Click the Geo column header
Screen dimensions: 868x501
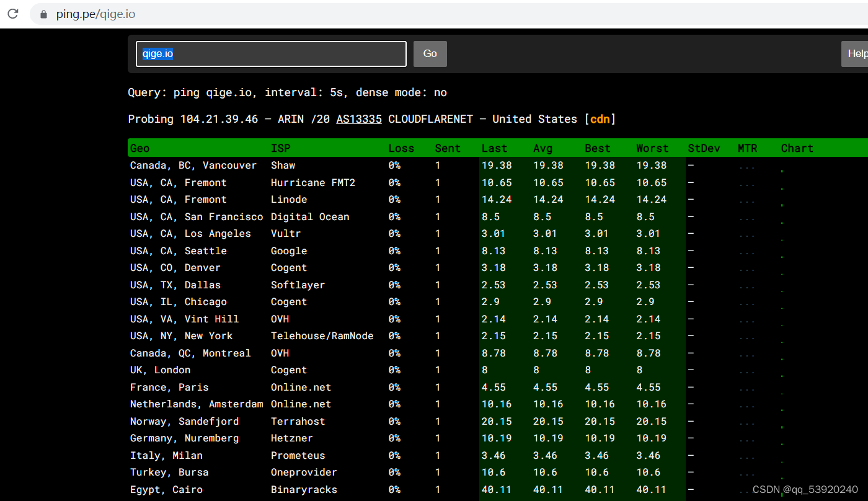(x=140, y=148)
